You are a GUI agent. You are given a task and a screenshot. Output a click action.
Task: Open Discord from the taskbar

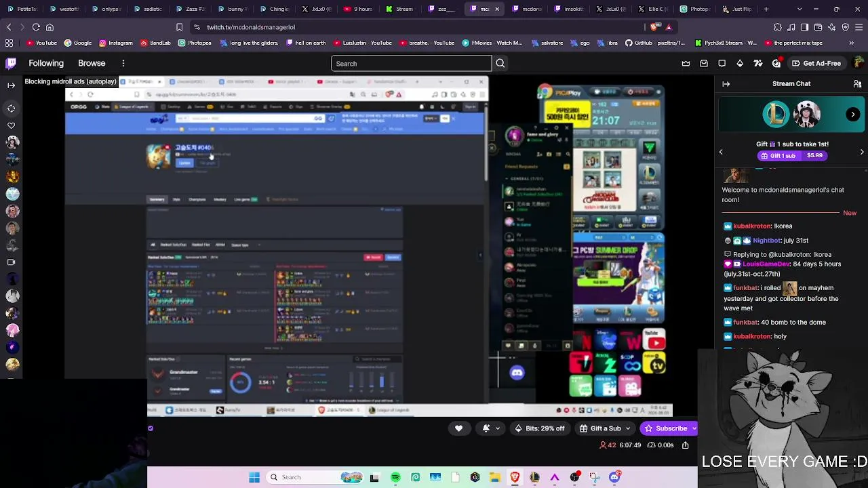pos(614,477)
